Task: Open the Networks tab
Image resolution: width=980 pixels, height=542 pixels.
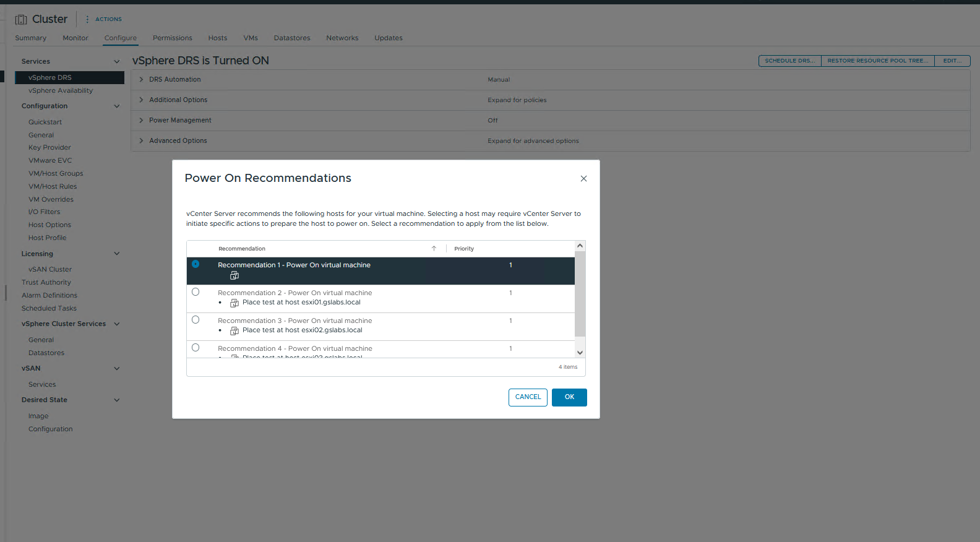Action: (342, 38)
